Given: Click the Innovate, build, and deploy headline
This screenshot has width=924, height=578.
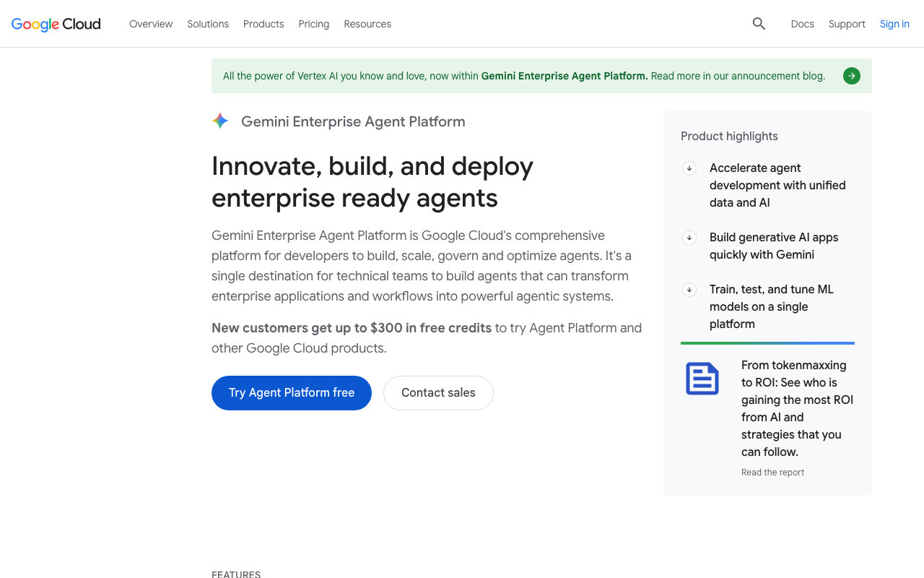Looking at the screenshot, I should point(372,182).
